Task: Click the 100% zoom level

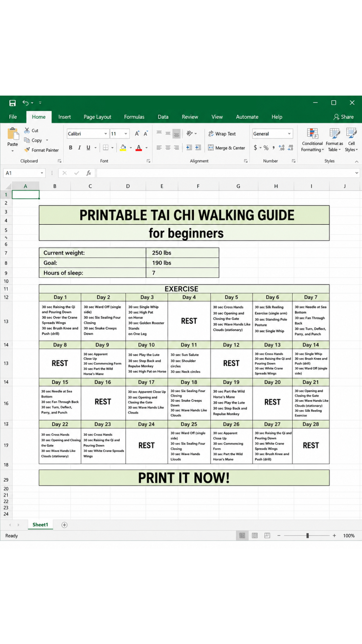Action: (349, 536)
